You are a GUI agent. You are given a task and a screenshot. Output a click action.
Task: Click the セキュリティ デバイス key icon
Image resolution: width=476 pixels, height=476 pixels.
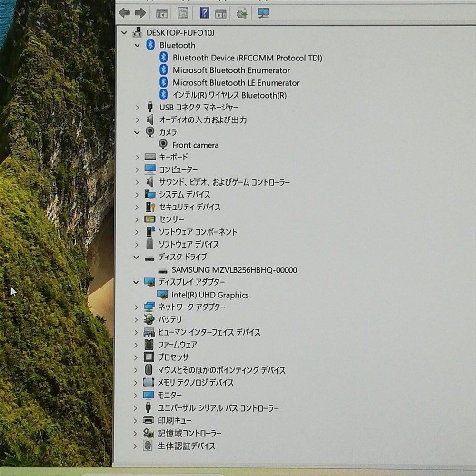(150, 207)
